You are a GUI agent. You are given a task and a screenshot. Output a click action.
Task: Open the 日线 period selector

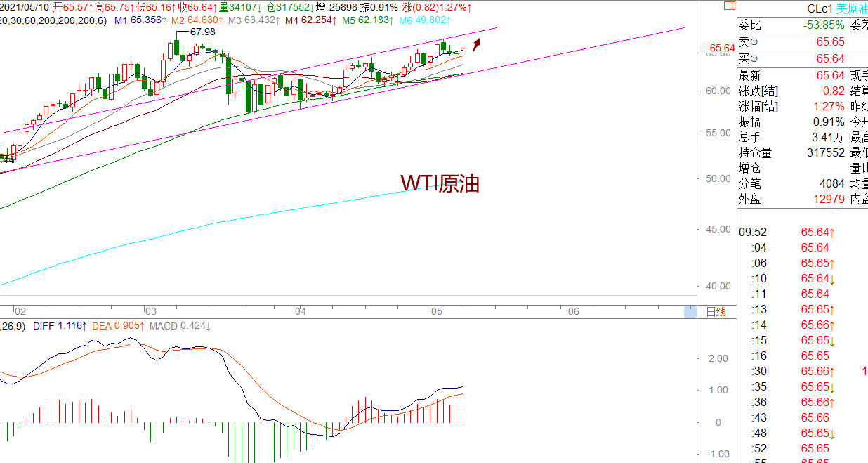715,312
